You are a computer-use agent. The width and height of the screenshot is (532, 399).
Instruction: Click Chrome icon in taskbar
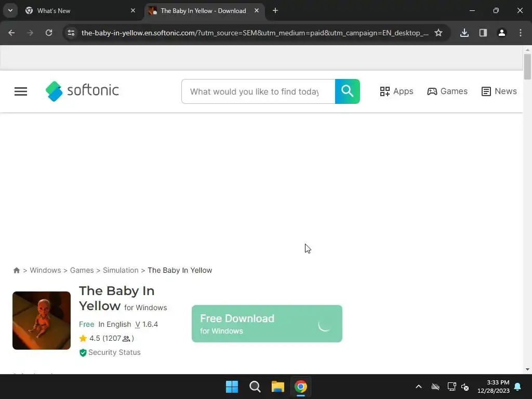[x=301, y=387]
